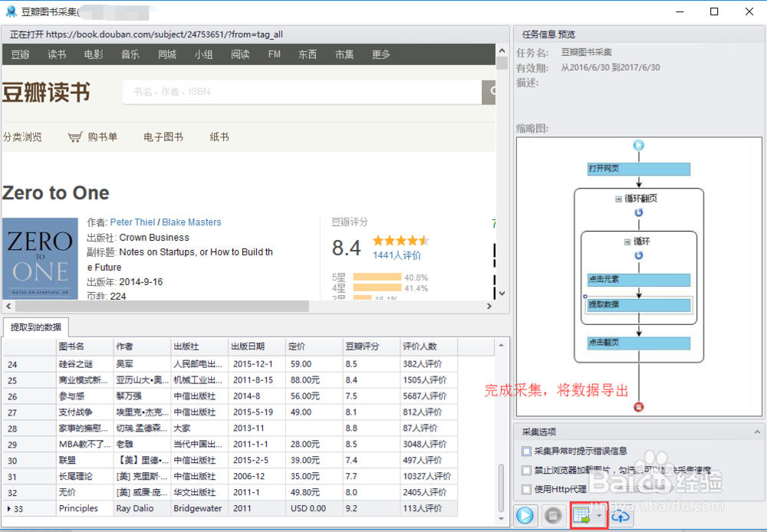Focus the 书名、作者、ISBN search field
The height and width of the screenshot is (532, 767).
click(x=302, y=92)
